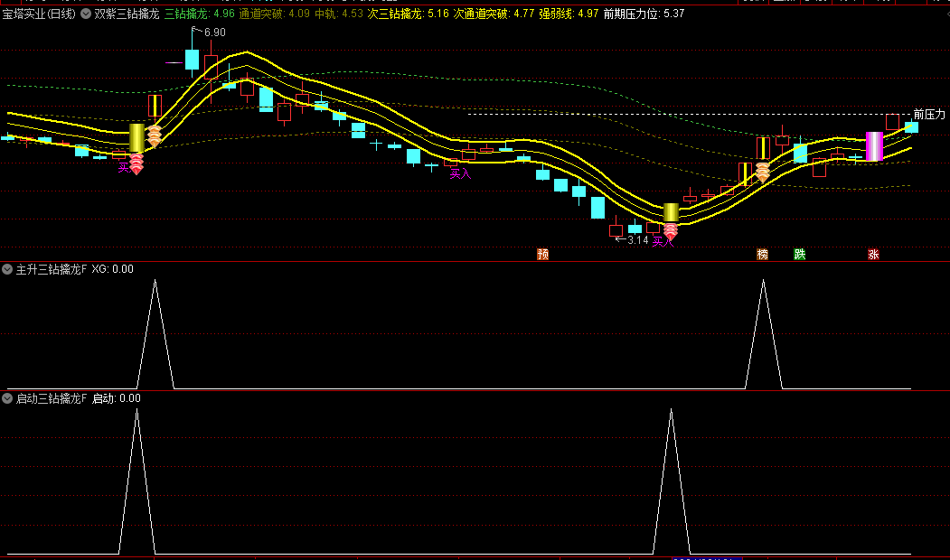
Task: Click the 榜 marker icon under the chart
Action: [x=762, y=255]
